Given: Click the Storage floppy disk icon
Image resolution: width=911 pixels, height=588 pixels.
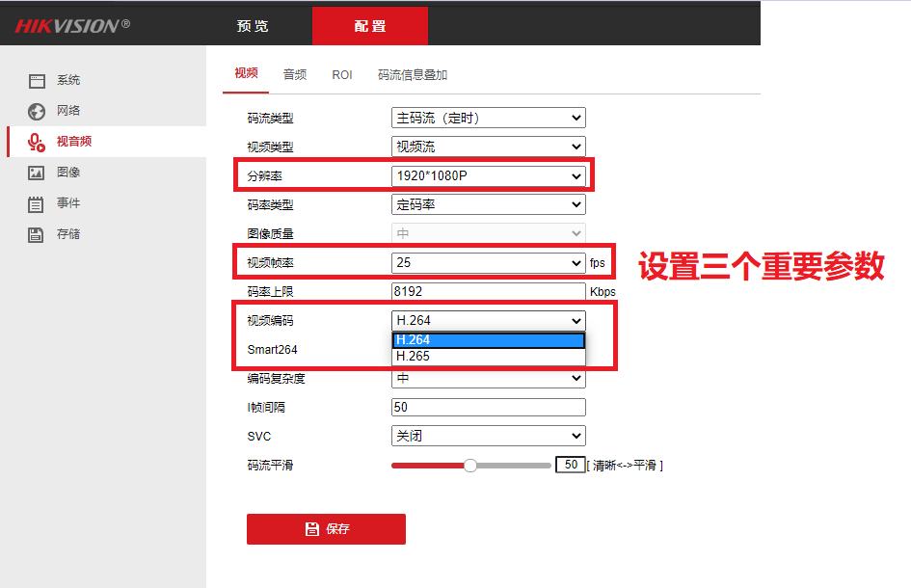Looking at the screenshot, I should tap(36, 235).
